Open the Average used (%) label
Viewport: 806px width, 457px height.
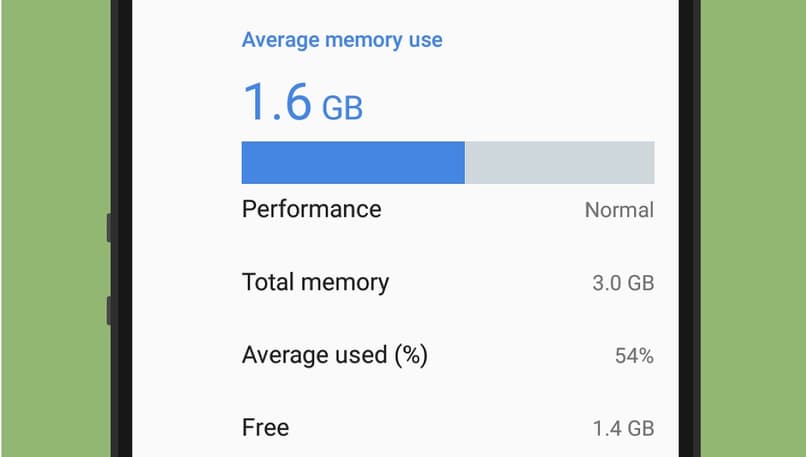click(335, 355)
